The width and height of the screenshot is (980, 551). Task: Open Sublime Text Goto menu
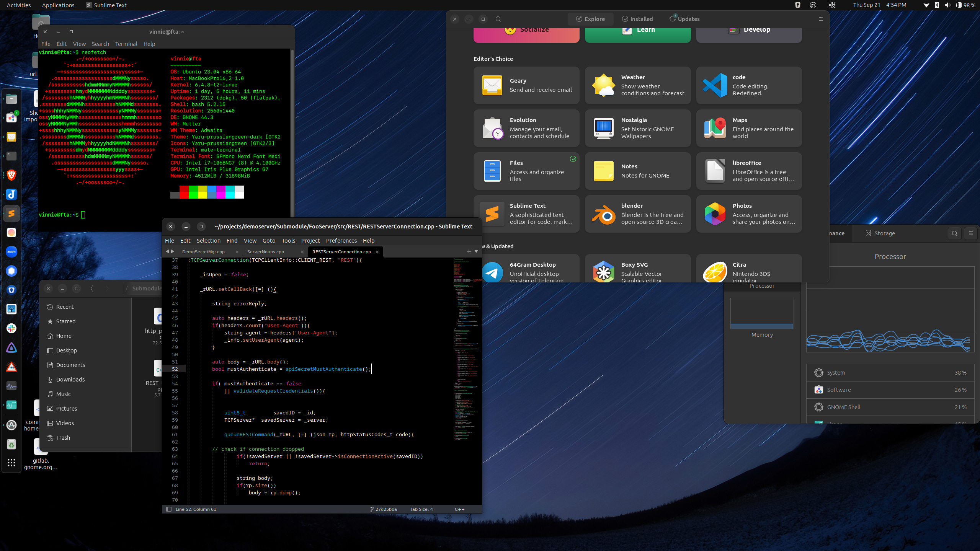point(269,241)
